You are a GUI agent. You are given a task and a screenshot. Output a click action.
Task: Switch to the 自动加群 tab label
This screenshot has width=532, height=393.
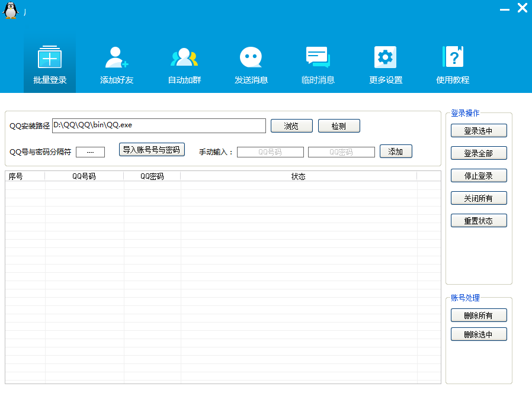click(185, 80)
